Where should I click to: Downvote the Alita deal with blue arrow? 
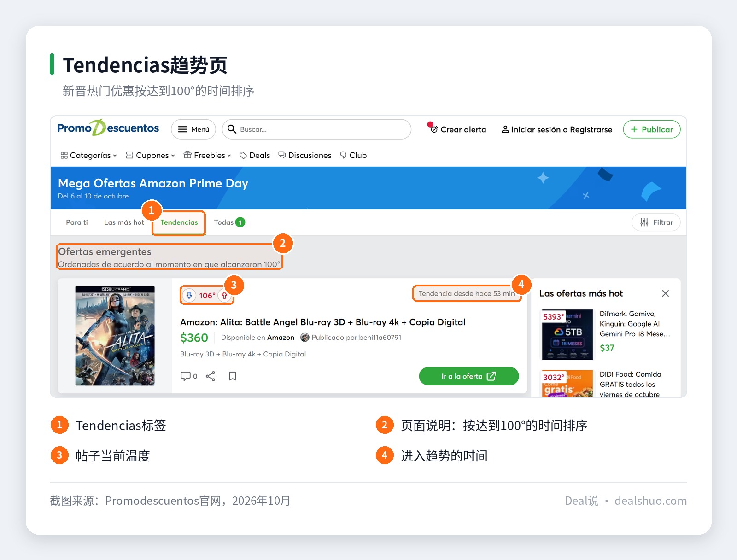click(x=189, y=295)
